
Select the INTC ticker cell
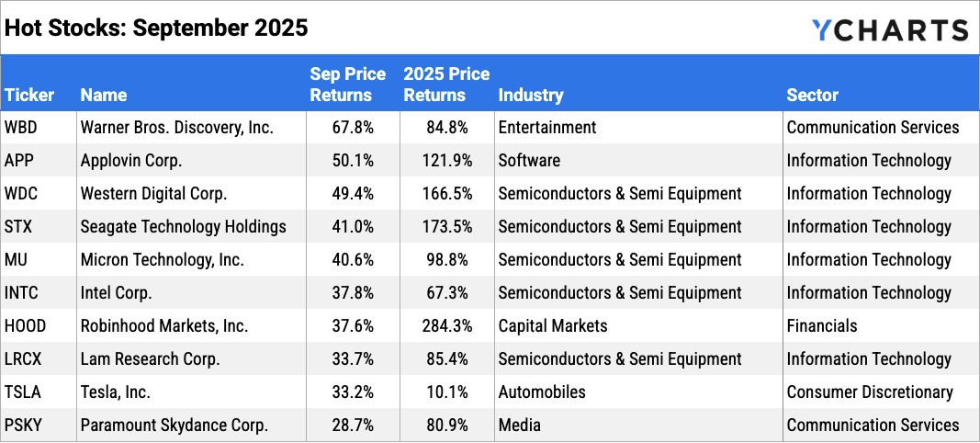coord(21,293)
